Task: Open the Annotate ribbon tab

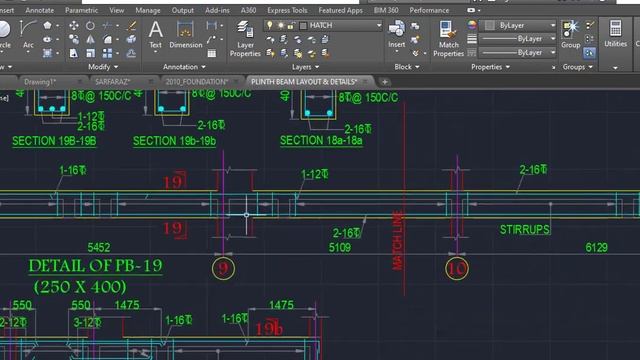Action: (39, 10)
